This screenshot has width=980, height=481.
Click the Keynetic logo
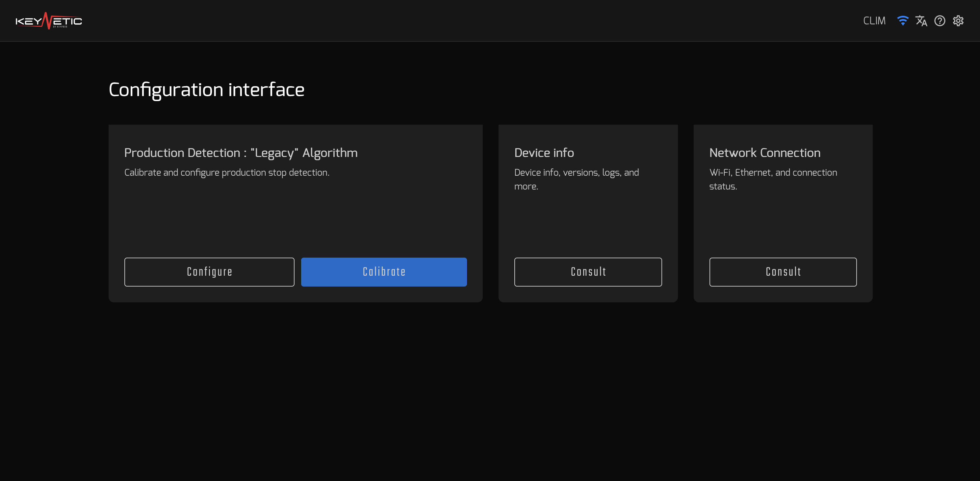pyautogui.click(x=49, y=21)
